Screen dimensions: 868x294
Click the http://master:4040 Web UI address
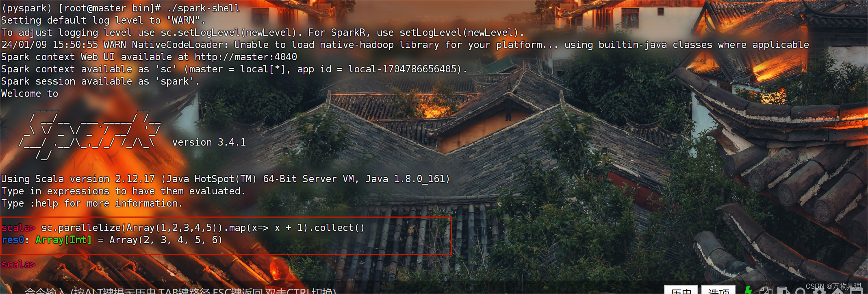point(246,57)
